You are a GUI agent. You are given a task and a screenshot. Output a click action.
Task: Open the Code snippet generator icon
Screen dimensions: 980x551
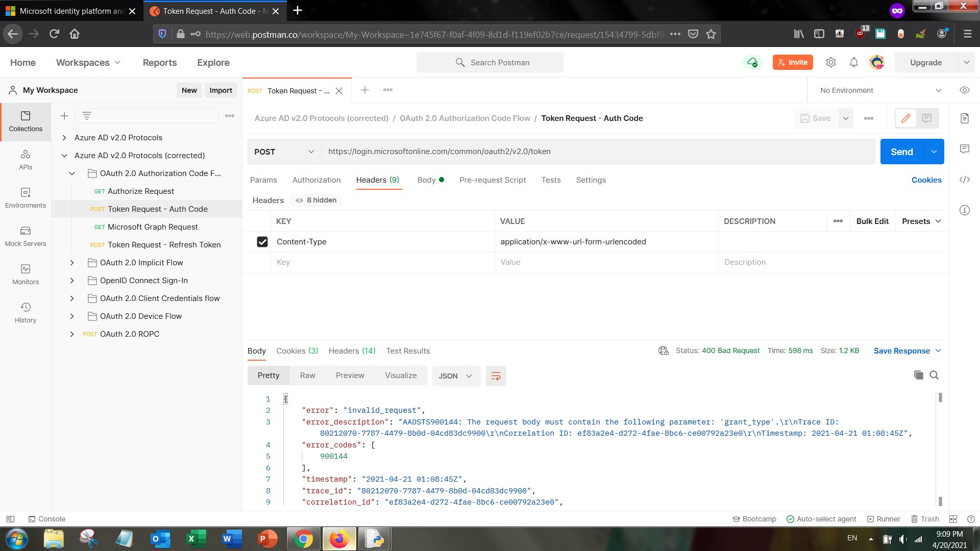964,180
